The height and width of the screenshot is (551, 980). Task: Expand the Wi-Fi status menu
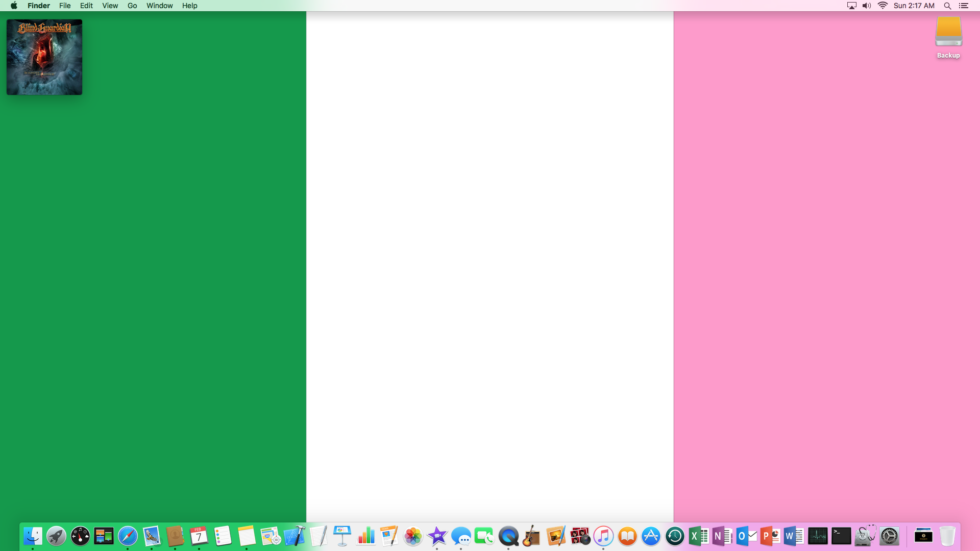pyautogui.click(x=883, y=6)
